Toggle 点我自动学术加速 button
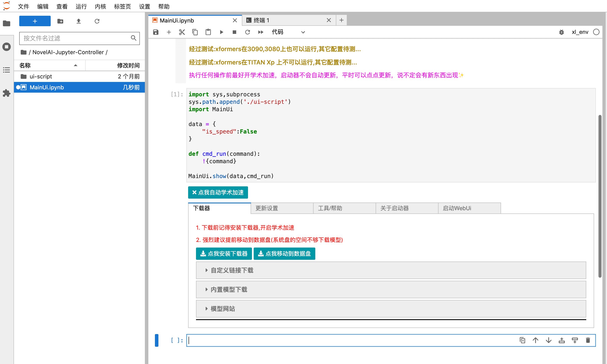 pos(218,192)
